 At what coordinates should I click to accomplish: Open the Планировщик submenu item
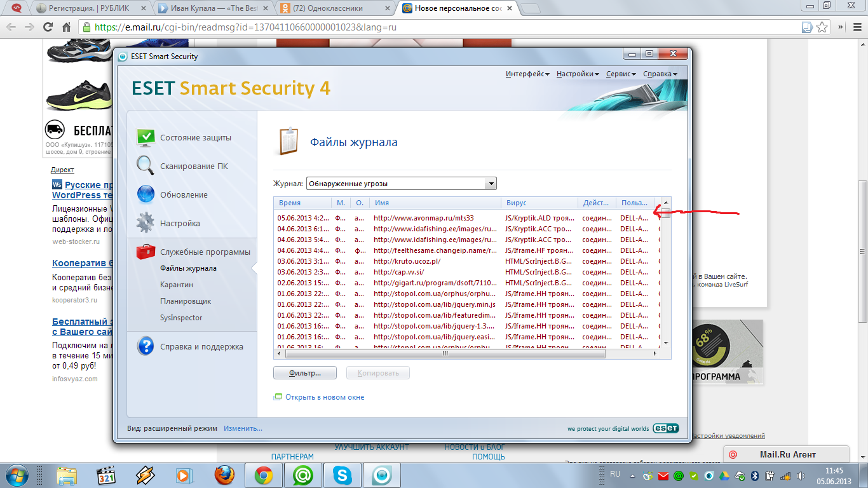click(186, 301)
